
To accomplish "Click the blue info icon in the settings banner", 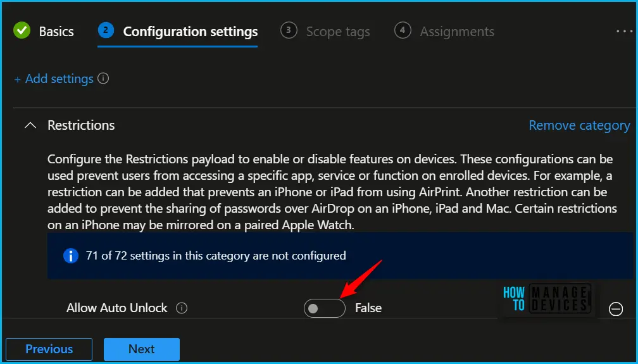I will pos(70,256).
